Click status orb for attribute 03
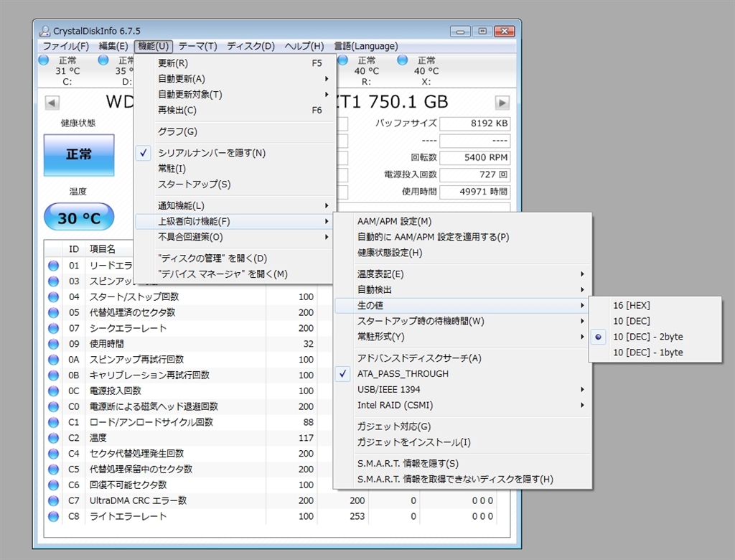 click(x=53, y=281)
